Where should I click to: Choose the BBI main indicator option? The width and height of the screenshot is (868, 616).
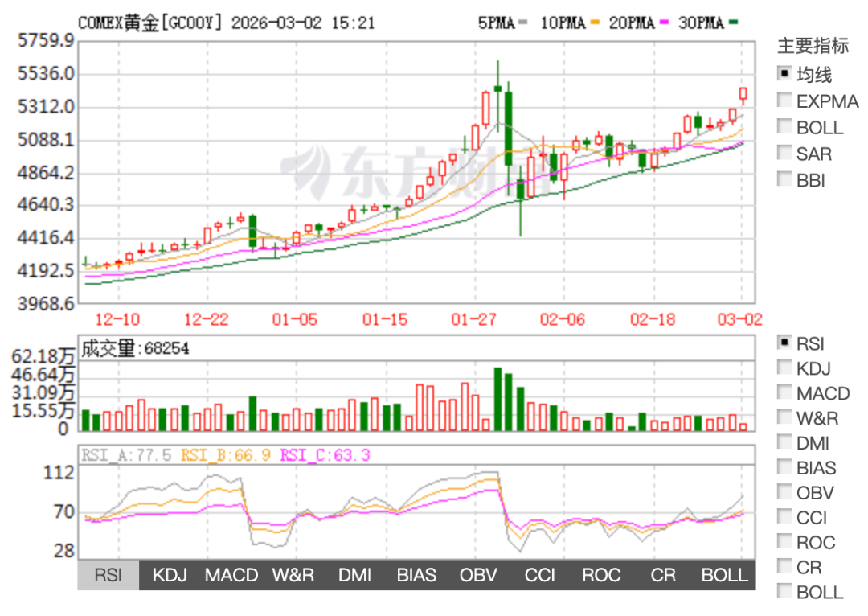coord(785,180)
